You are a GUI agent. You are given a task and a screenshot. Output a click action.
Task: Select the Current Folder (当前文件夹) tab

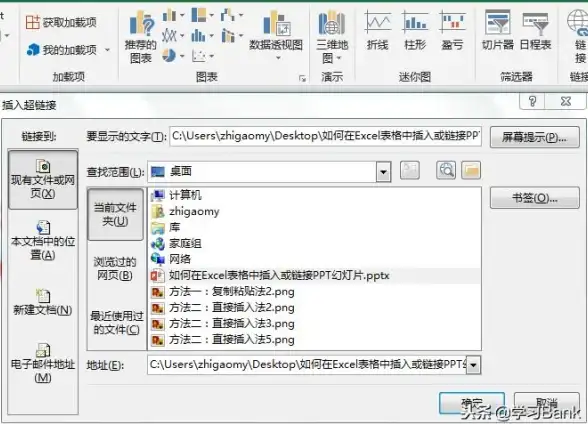(116, 214)
